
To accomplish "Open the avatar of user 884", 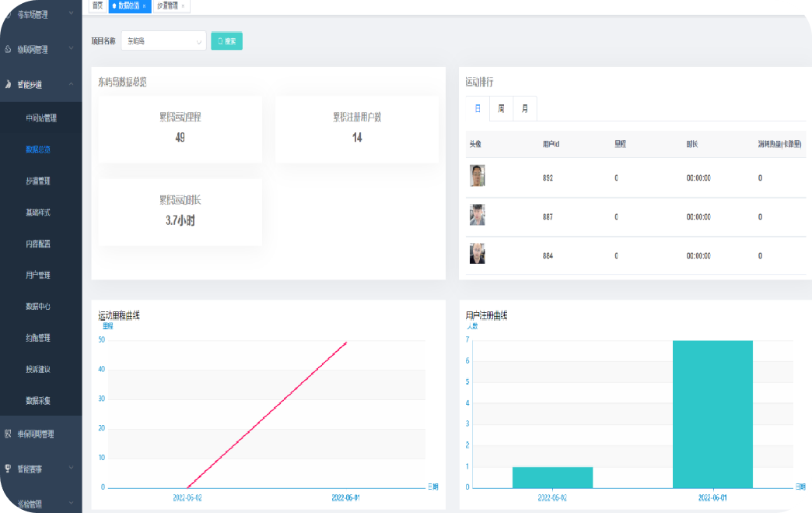I will [x=477, y=254].
